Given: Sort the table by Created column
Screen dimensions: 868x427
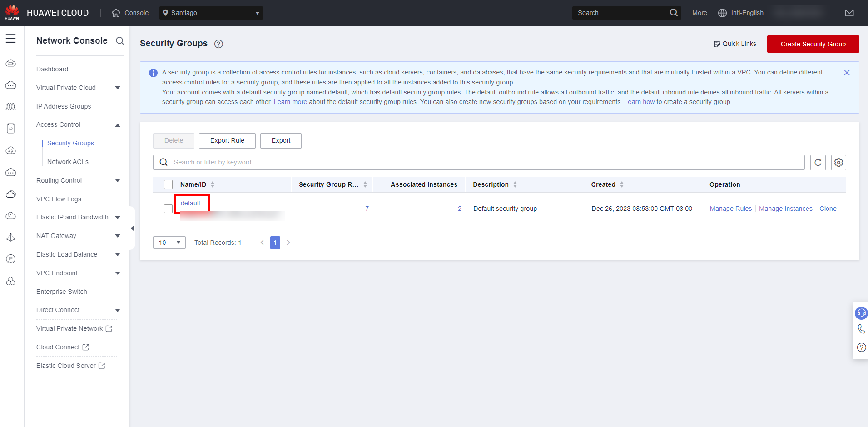Looking at the screenshot, I should (621, 184).
